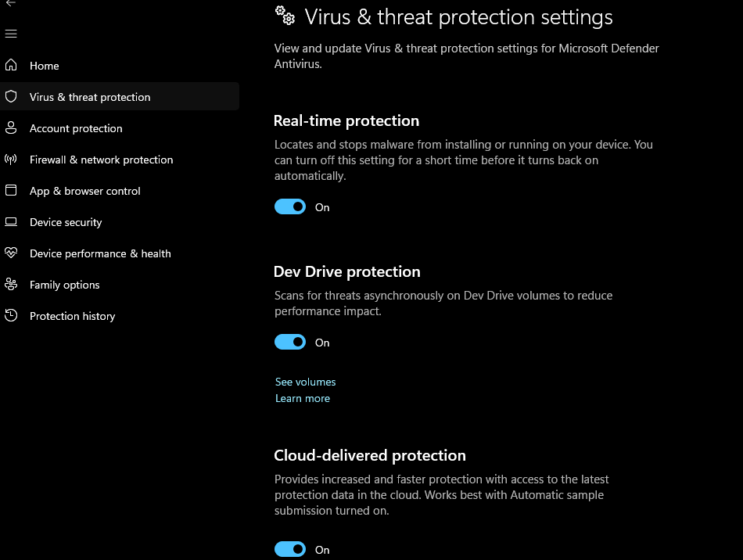Toggle Cloud-delivered protection off

point(290,550)
